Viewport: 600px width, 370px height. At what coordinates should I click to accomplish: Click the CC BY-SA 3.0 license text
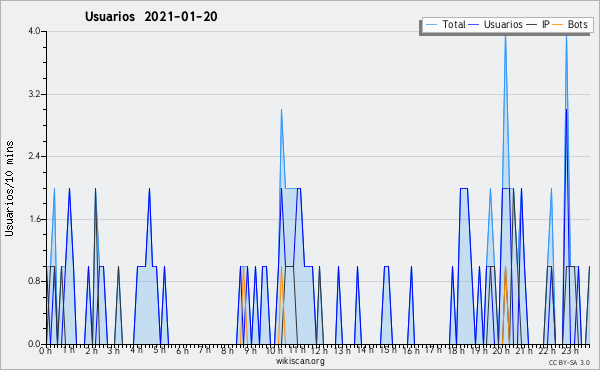569,362
